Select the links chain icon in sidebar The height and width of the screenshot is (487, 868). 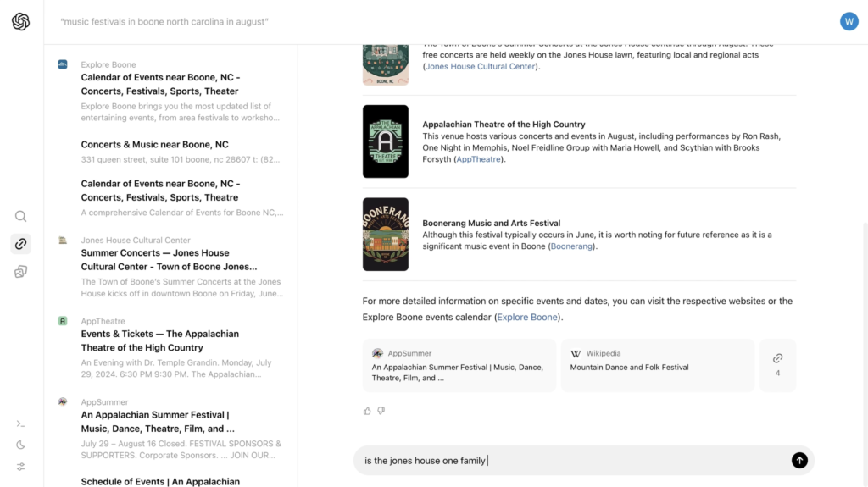pyautogui.click(x=20, y=244)
